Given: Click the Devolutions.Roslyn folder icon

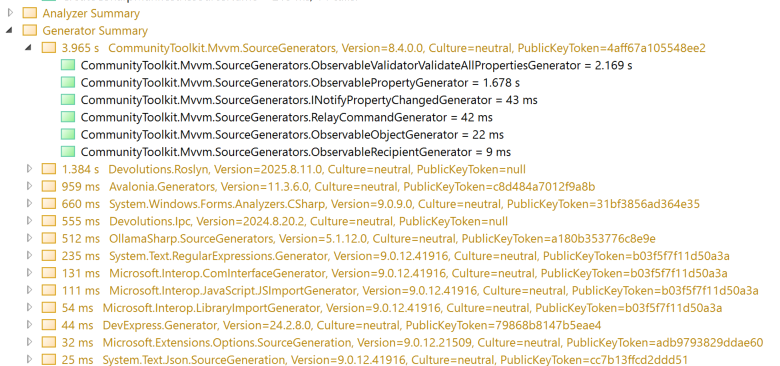Looking at the screenshot, I should coord(49,169).
